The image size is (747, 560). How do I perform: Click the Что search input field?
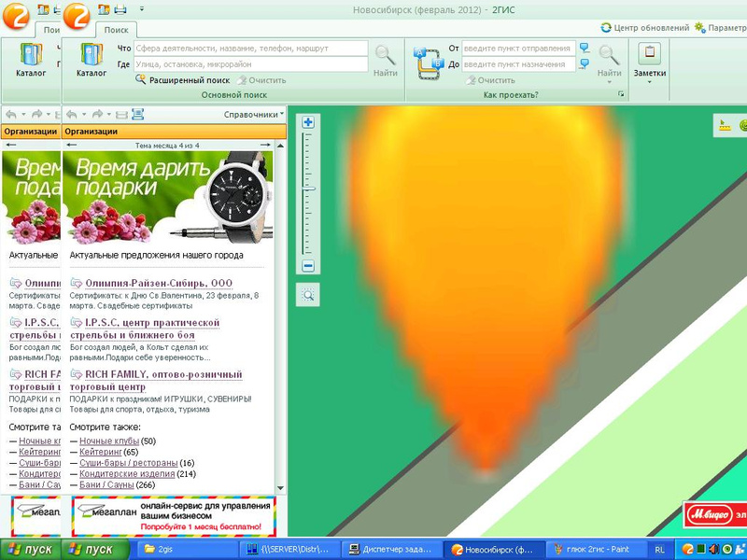click(250, 48)
